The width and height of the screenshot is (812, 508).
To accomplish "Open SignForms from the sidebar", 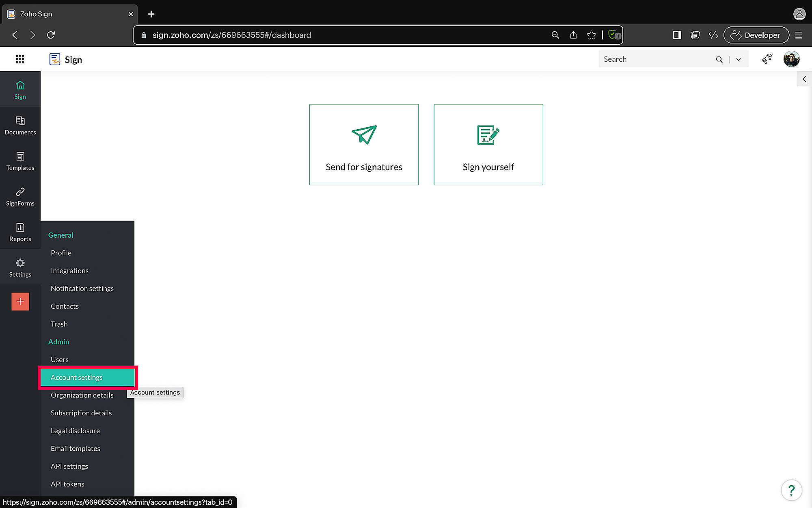I will tap(20, 196).
